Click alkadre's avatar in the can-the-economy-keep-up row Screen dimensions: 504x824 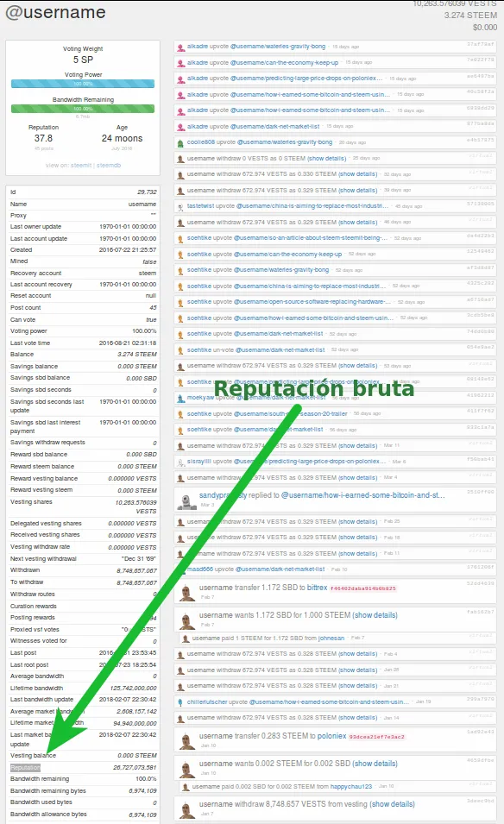(180, 63)
